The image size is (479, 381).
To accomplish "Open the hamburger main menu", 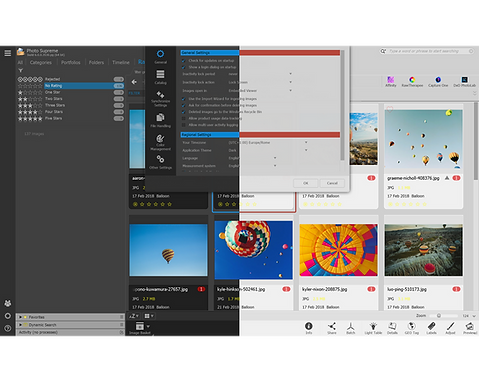I will click(x=7, y=53).
